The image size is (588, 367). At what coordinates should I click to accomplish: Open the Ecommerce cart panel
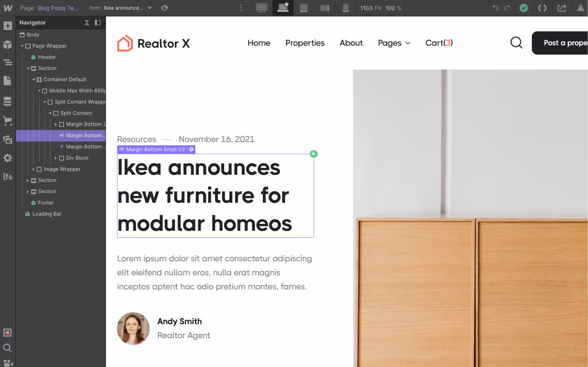[x=8, y=121]
